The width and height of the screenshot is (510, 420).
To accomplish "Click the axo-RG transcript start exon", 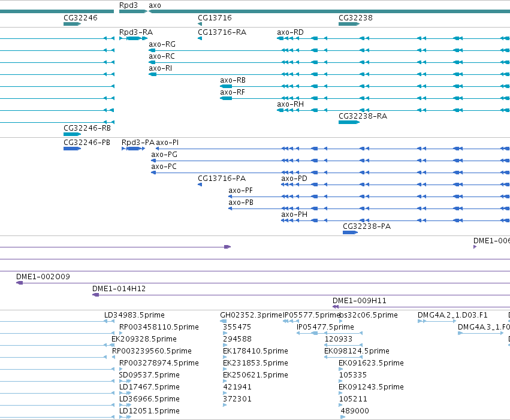I will click(x=152, y=50).
